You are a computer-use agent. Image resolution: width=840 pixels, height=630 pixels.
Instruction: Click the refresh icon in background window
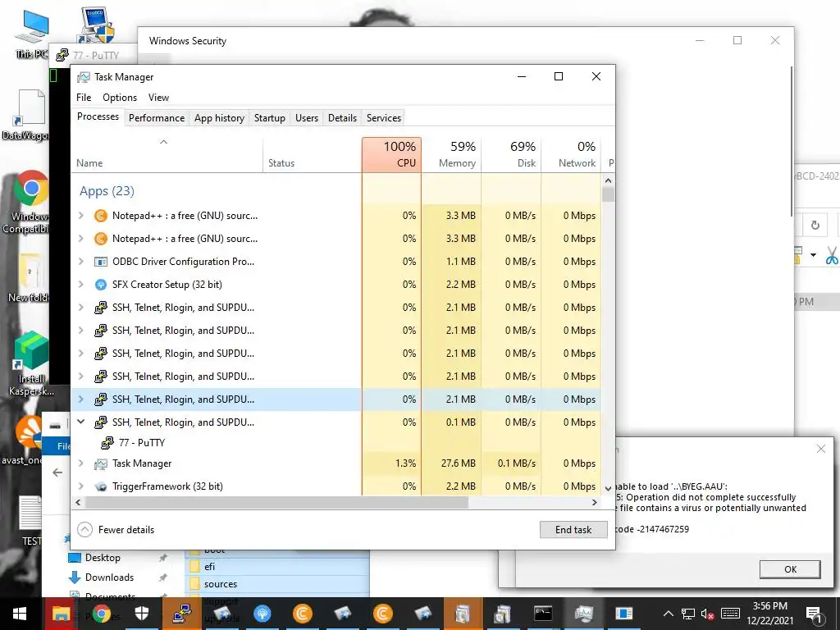point(815,225)
